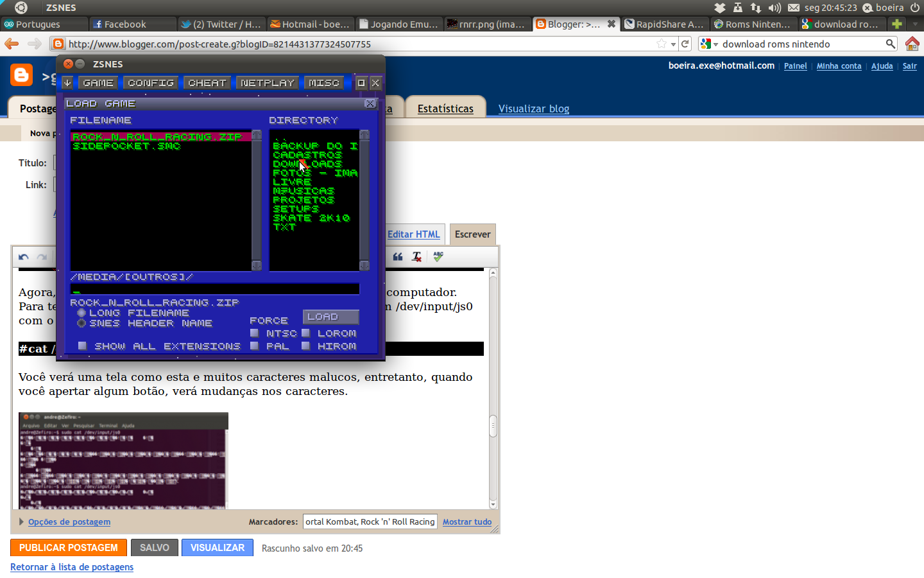Viewport: 924px width, 578px height.
Task: Click the redo icon in Blogger editor
Action: [42, 257]
